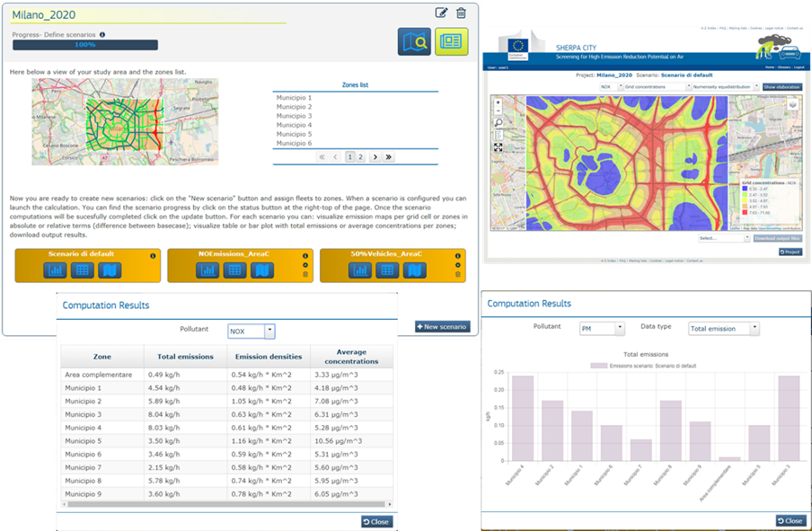This screenshot has height=531, width=812.
Task: Click the 100% project progress bar
Action: click(85, 45)
